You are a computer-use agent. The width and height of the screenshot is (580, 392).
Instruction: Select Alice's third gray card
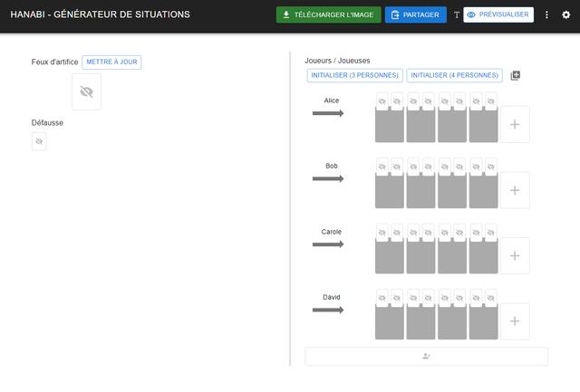click(x=452, y=126)
